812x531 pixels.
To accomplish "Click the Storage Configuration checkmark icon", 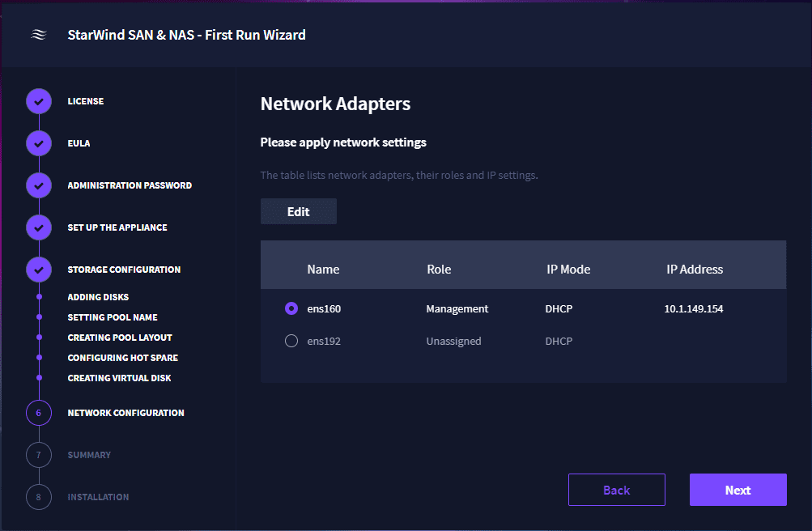I will click(x=39, y=270).
